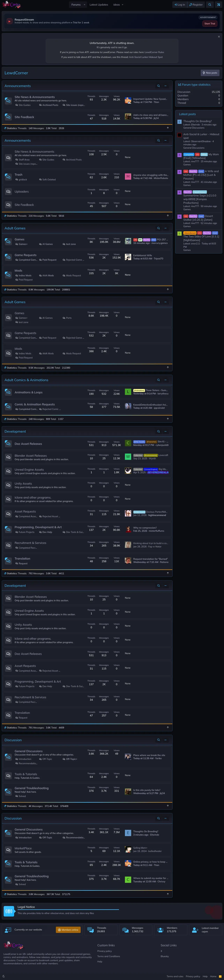Image resolution: width=224 pixels, height=980 pixels.
Task: Click up arrow in statistics bar showing 140 threads
Action: [168, 128]
